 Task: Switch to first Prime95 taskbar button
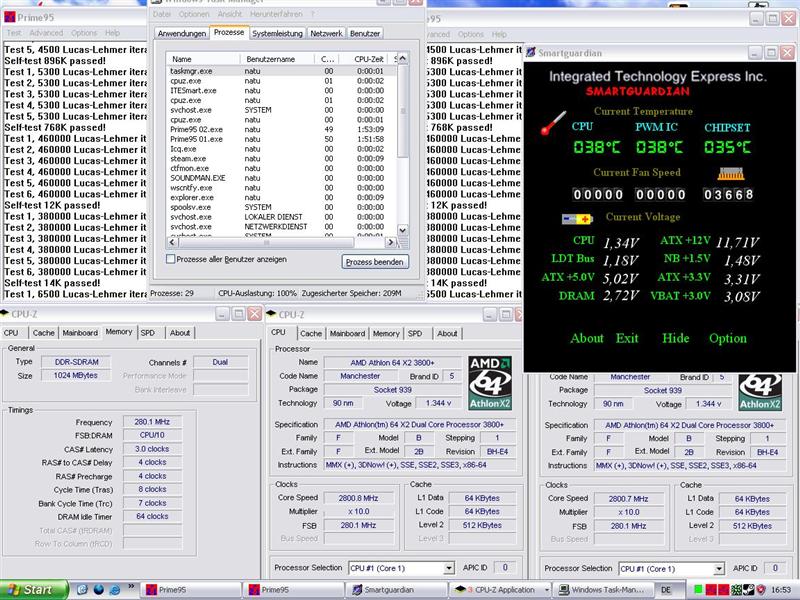[190, 590]
